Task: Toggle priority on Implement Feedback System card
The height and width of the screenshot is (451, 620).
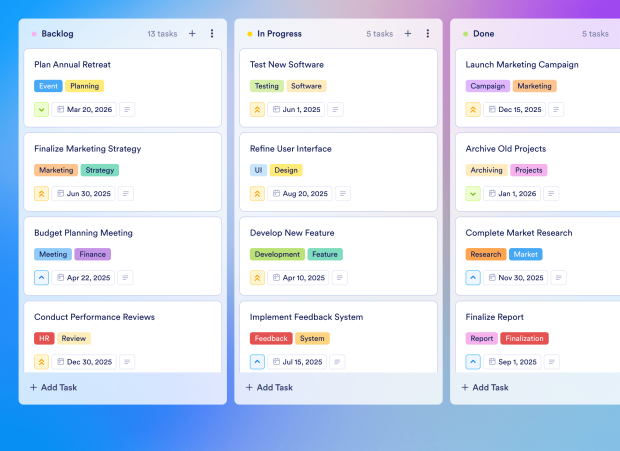Action: (257, 362)
